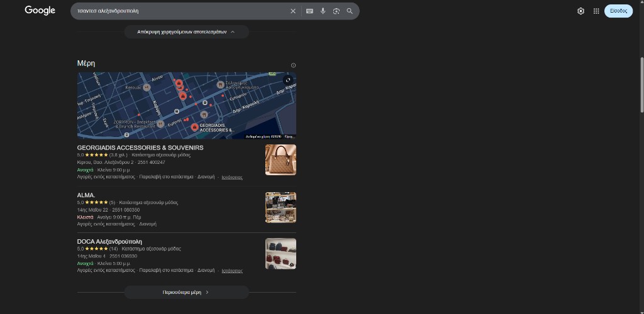Image resolution: width=644 pixels, height=314 pixels.
Task: Sign in with the Είσοδος button
Action: click(618, 11)
